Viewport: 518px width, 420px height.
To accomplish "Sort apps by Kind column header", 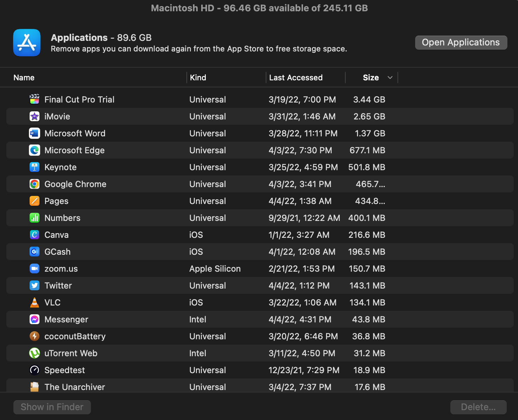I will coord(198,78).
